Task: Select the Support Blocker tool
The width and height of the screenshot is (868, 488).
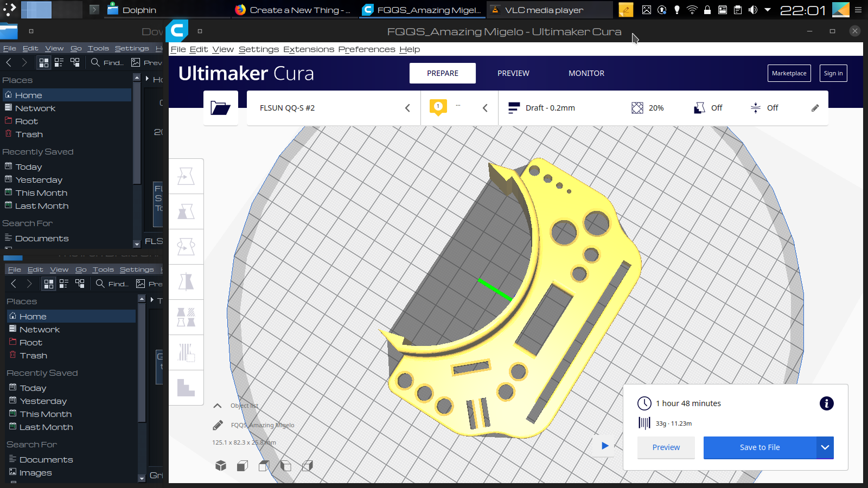Action: (x=186, y=352)
